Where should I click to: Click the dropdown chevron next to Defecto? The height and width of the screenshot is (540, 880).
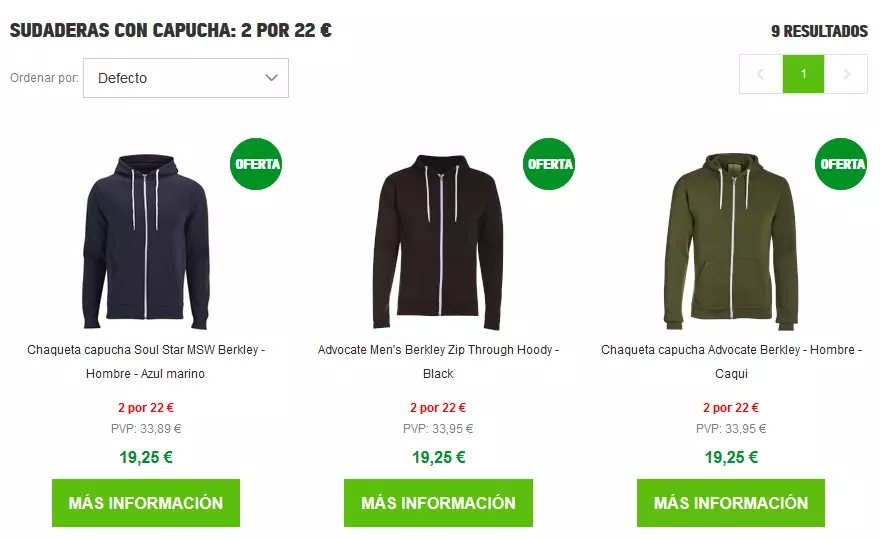tap(272, 78)
